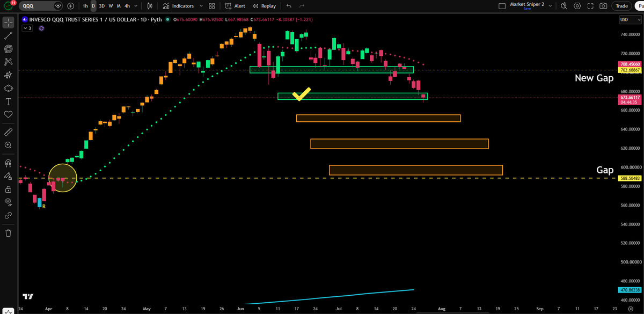The width and height of the screenshot is (644, 314).
Task: Click the Aug label on time axis
Action: 441,310
